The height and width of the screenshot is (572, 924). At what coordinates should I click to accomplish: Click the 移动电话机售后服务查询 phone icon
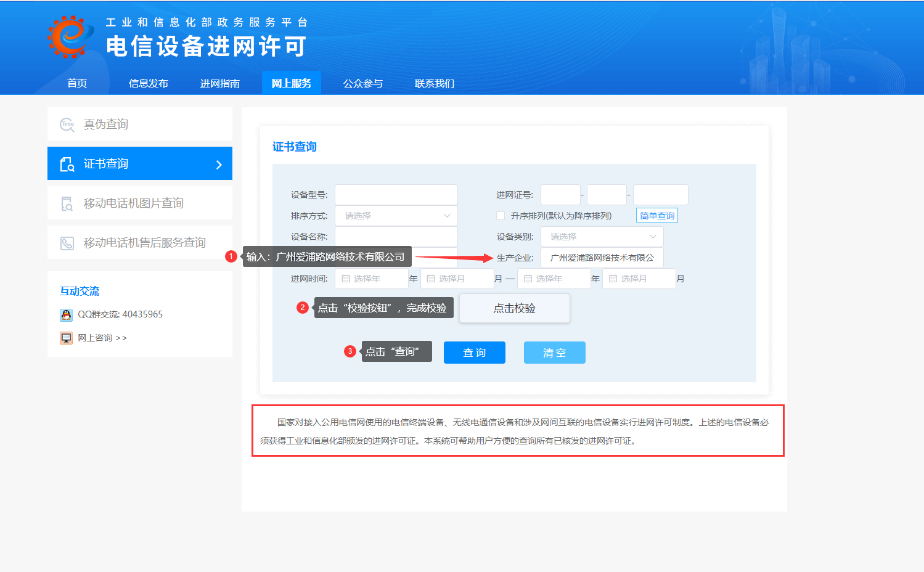pos(67,243)
